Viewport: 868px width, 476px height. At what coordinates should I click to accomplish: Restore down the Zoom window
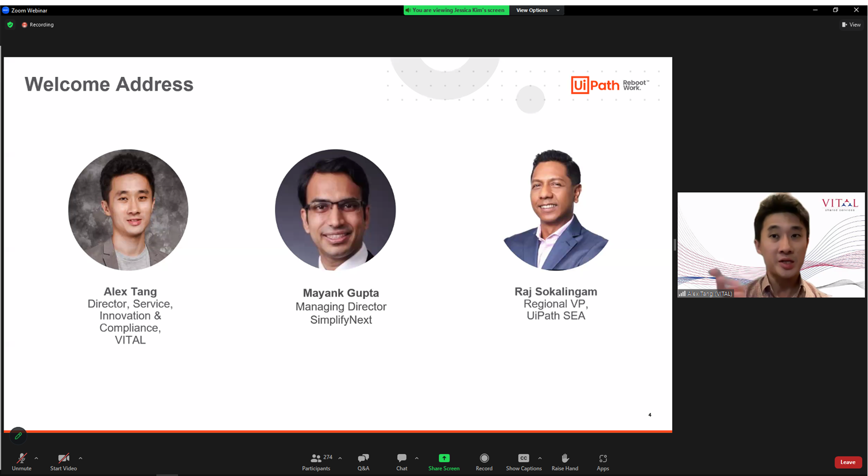point(836,10)
